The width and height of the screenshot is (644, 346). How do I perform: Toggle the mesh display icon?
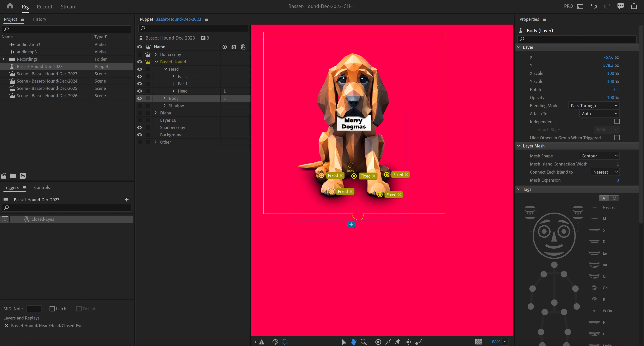point(275,342)
